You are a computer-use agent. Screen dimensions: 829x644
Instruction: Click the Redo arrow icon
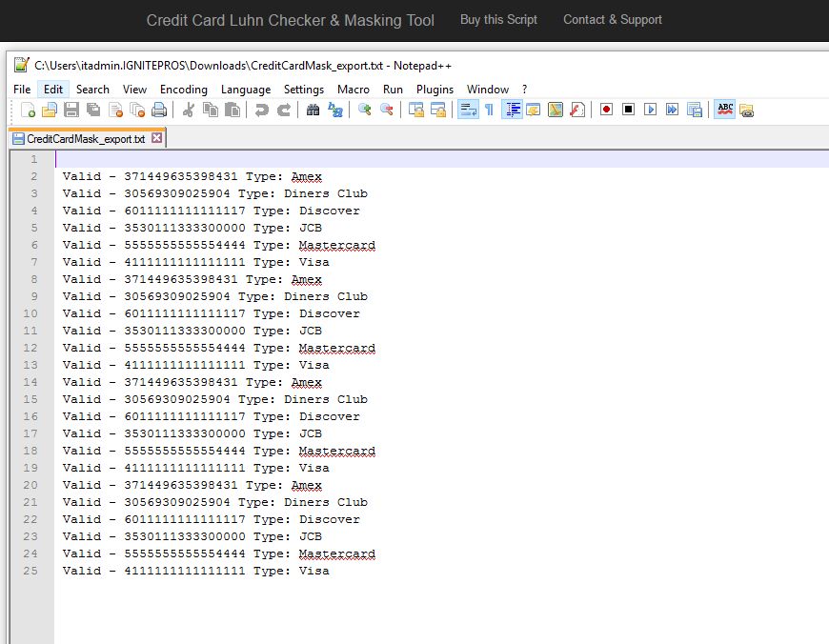tap(284, 110)
